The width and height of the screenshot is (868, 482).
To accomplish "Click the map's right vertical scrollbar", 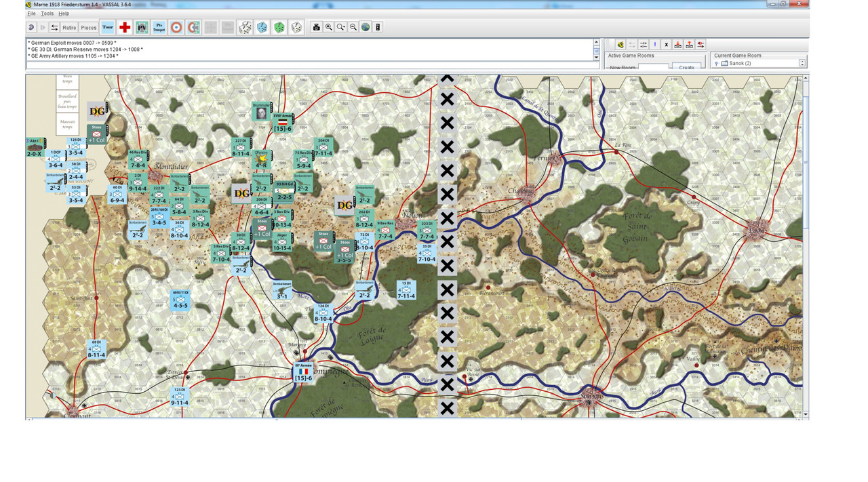I will (806, 245).
